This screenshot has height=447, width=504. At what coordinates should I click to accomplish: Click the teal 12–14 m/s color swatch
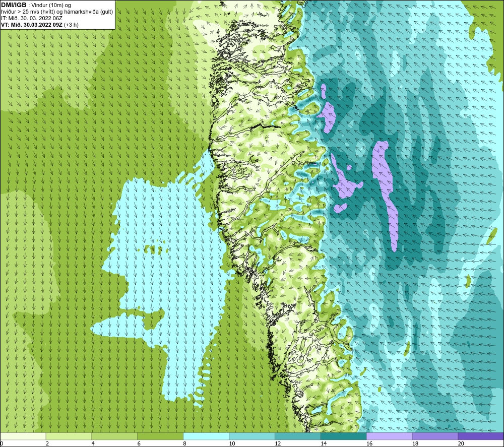pyautogui.click(x=298, y=436)
